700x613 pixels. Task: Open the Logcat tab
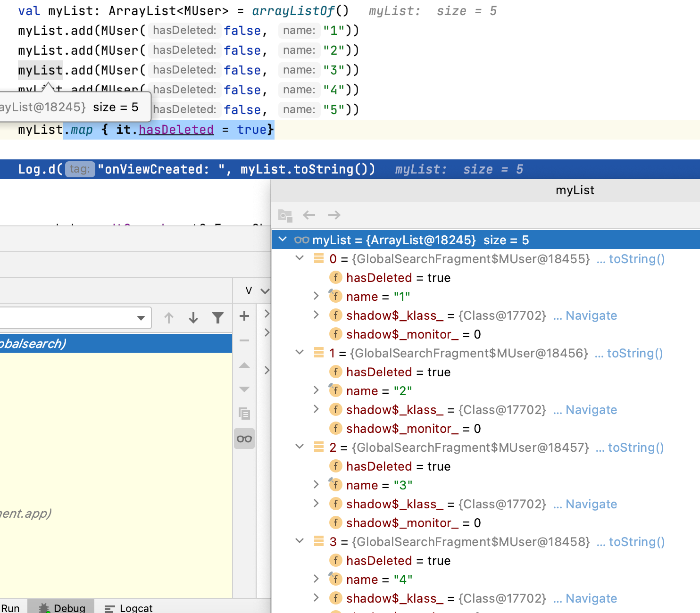click(x=128, y=608)
